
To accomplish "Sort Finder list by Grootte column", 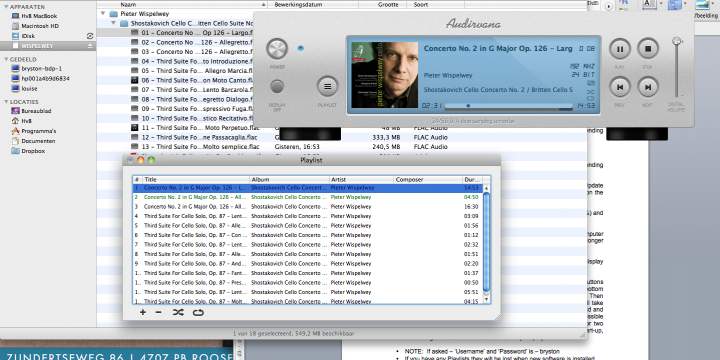I will (x=383, y=4).
